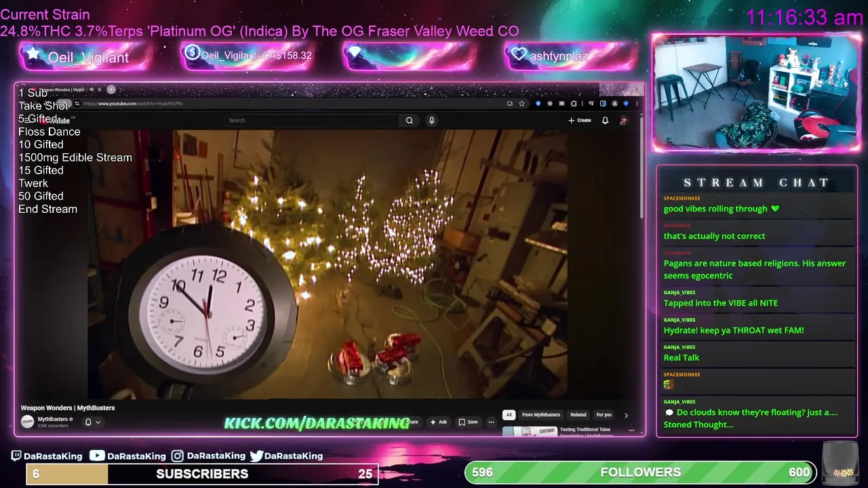
Task: Click the KICK.COM/DARASTAKING overlay text
Action: click(317, 424)
